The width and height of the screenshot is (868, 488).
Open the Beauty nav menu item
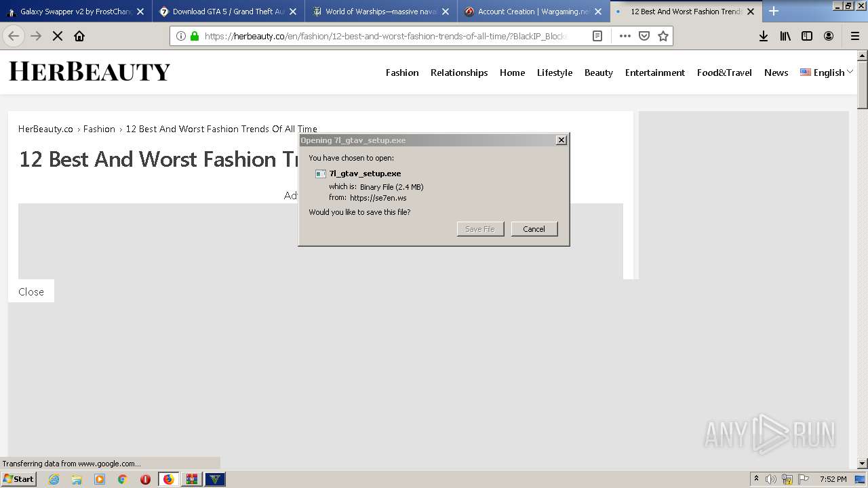click(x=599, y=73)
